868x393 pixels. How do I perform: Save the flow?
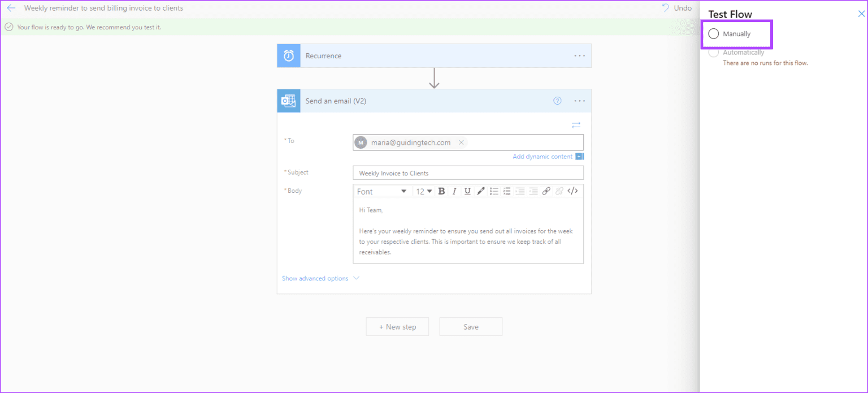tap(470, 326)
